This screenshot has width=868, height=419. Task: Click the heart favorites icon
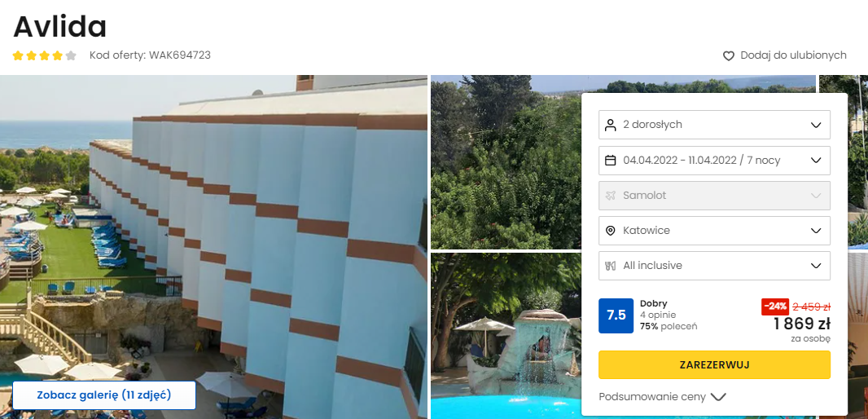click(729, 56)
